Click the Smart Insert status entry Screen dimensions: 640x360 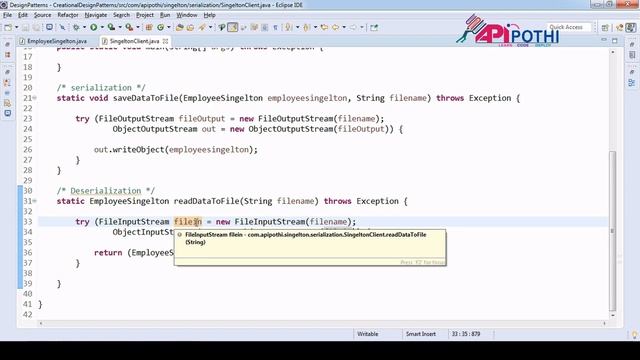(x=421, y=334)
